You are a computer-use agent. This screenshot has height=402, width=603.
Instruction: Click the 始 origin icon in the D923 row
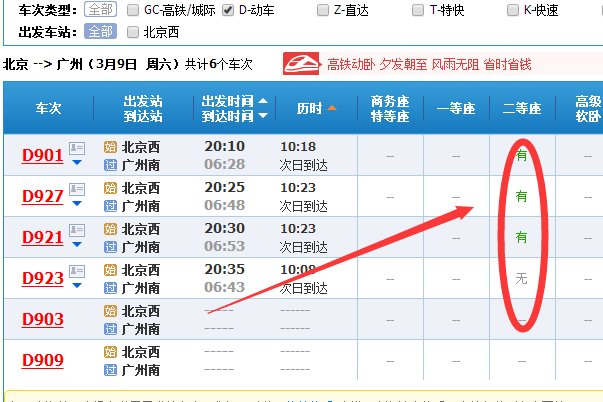point(110,270)
